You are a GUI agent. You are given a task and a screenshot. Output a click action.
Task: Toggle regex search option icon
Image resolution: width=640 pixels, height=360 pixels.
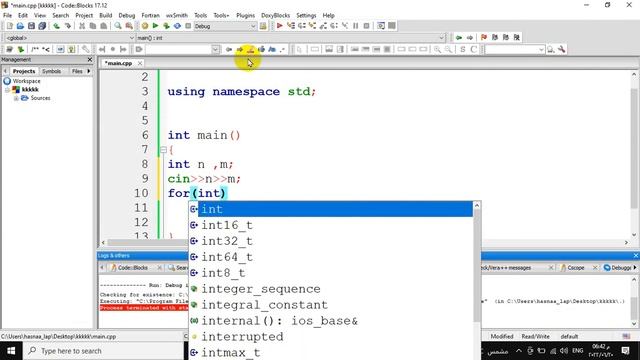pos(282,49)
